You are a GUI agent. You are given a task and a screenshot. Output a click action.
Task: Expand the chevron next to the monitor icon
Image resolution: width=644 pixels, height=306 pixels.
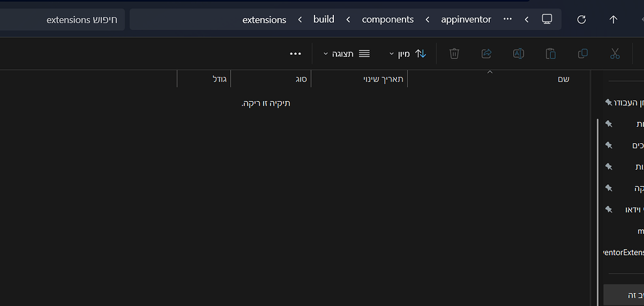526,19
